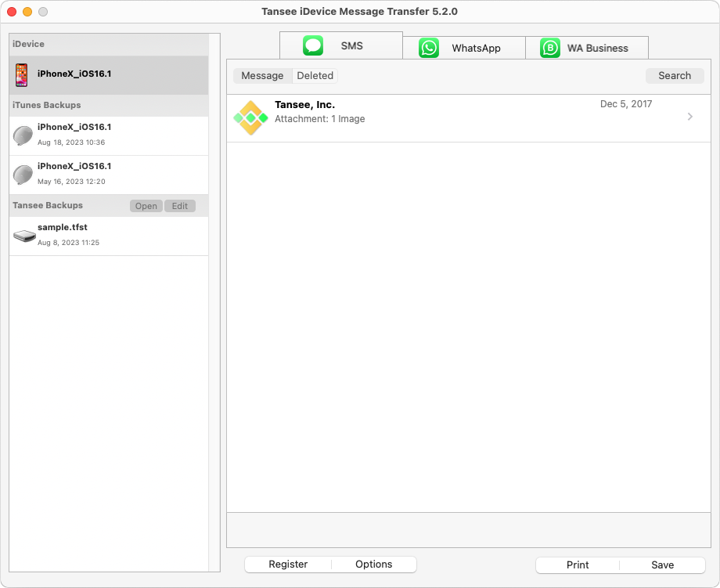Switch to the WhatsApp tab
This screenshot has height=588, width=720.
[x=463, y=48]
